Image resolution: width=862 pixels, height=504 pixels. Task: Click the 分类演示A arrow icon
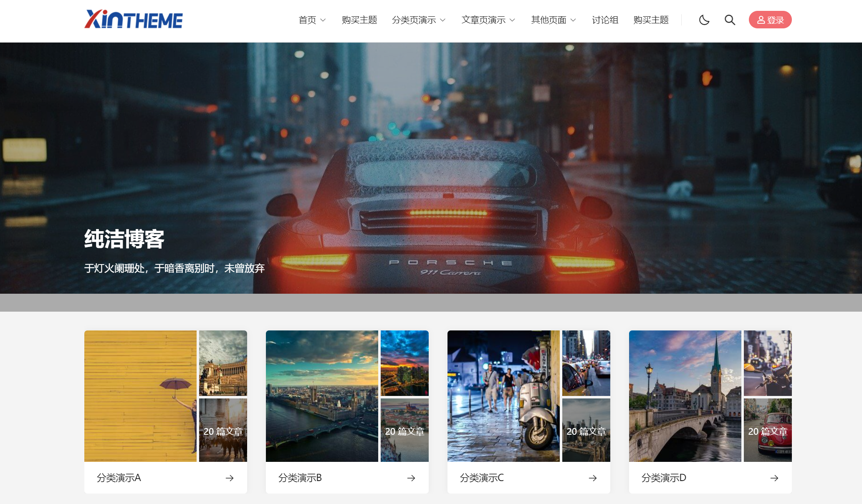pos(230,478)
